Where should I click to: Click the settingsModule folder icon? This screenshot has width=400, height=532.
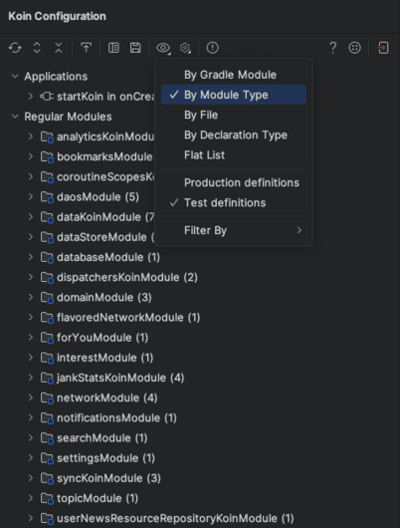click(47, 458)
